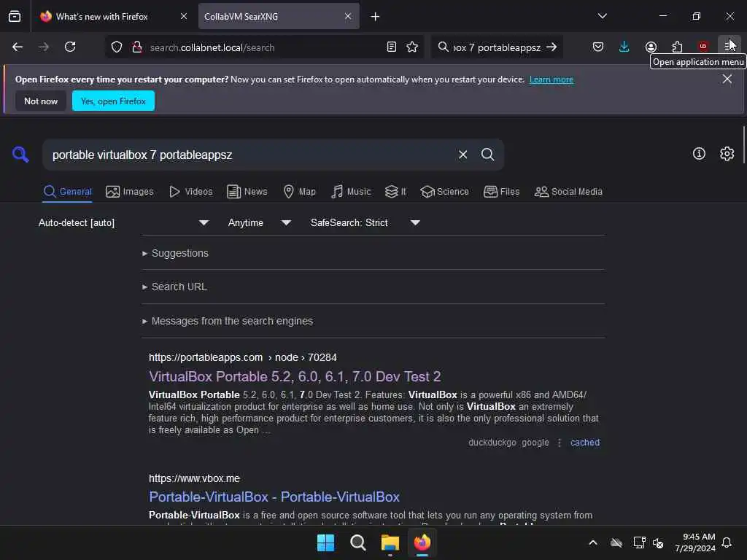Select the News search category

[247, 192]
